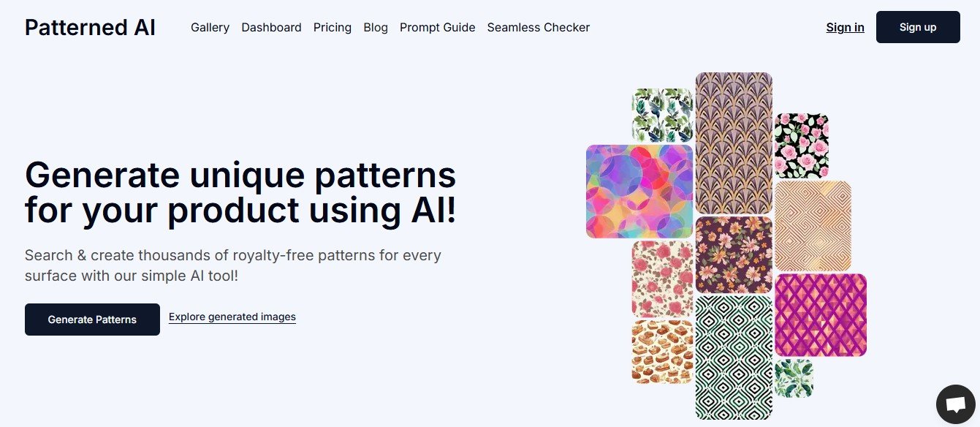
Task: Navigate to the Gallery page
Action: (210, 27)
